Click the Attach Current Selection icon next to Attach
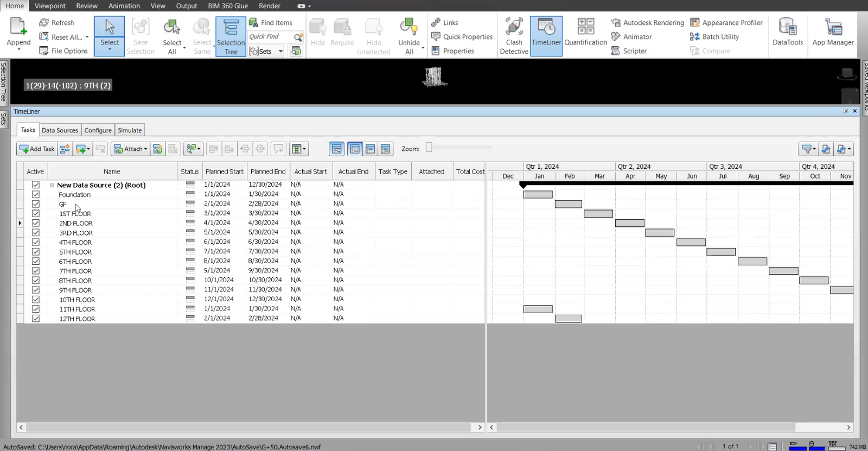868x451 pixels. (158, 149)
